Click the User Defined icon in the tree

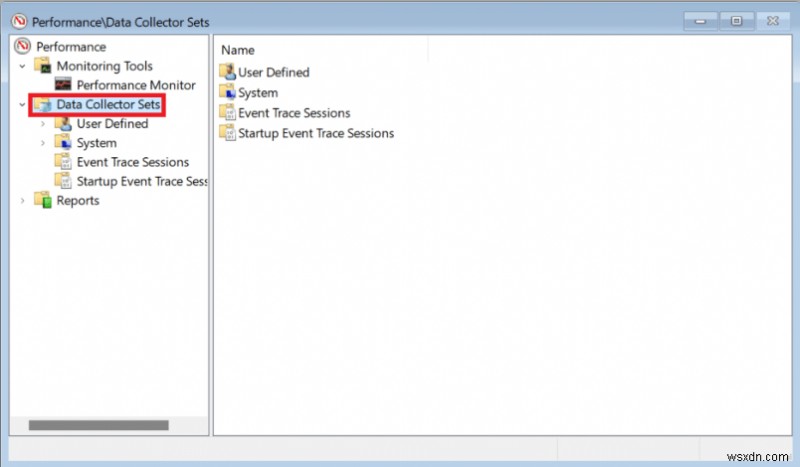coord(62,124)
